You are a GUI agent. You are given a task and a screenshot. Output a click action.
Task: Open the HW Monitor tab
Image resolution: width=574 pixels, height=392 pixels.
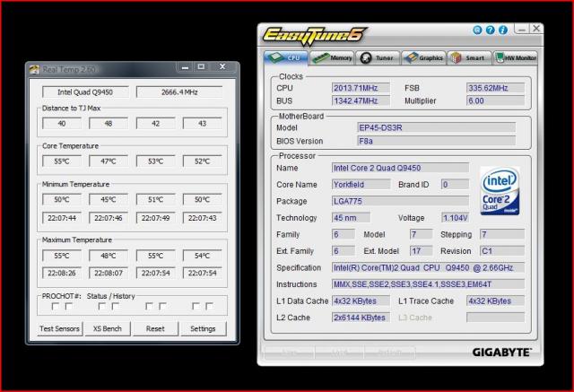click(x=516, y=57)
